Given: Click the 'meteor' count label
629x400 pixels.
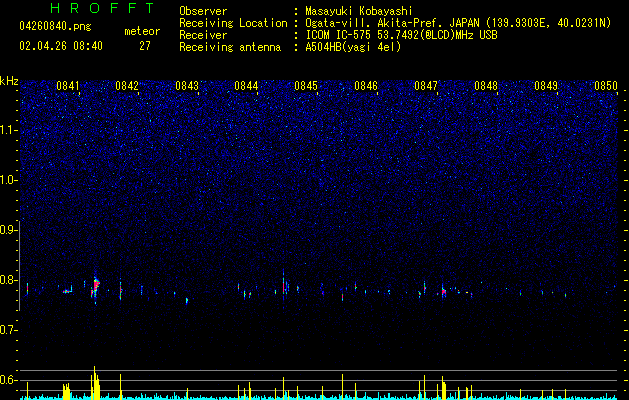Looking at the screenshot, I should tap(142, 31).
